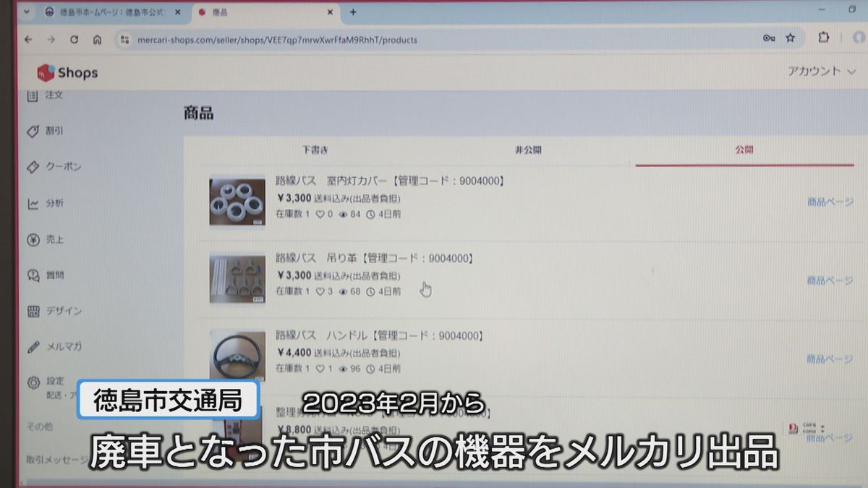868x488 pixels.
Task: Open a new browser tab
Action: coord(353,12)
